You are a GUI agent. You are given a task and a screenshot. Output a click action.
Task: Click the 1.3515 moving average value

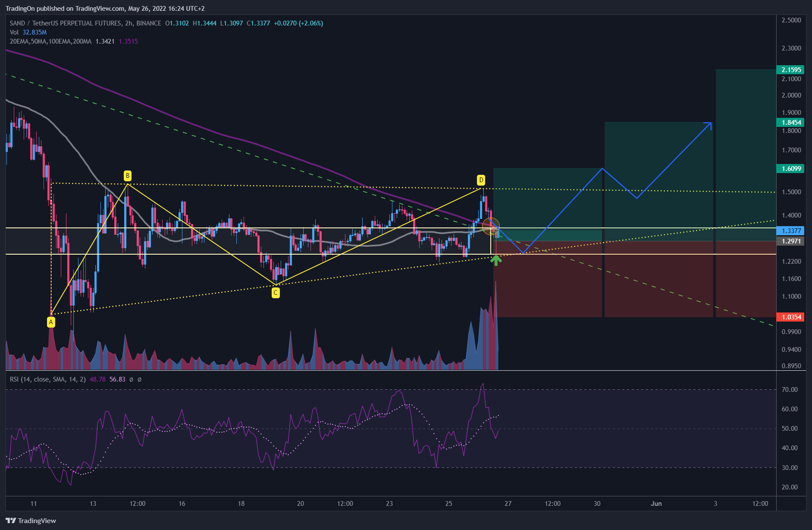128,41
